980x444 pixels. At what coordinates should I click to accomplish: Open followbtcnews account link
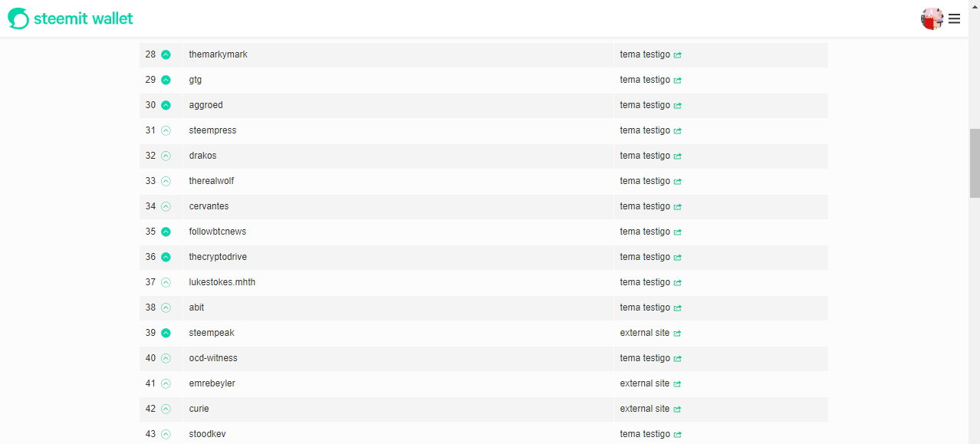click(218, 232)
